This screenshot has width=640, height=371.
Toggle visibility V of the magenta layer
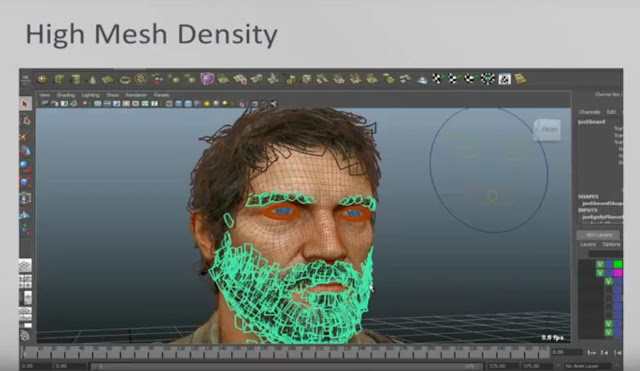coord(600,273)
